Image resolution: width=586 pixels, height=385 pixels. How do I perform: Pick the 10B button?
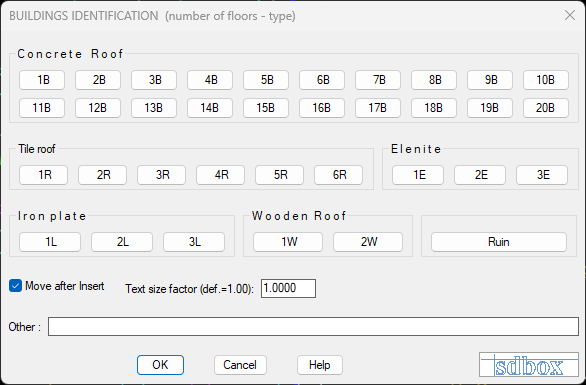(546, 80)
